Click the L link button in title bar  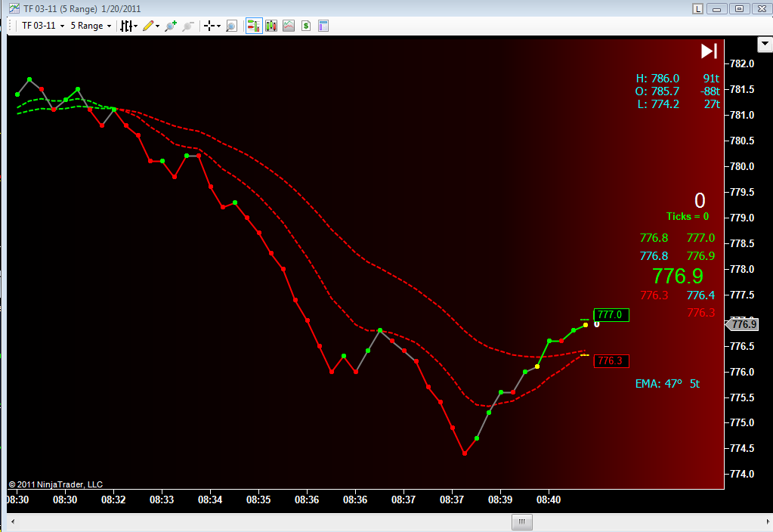pos(697,9)
